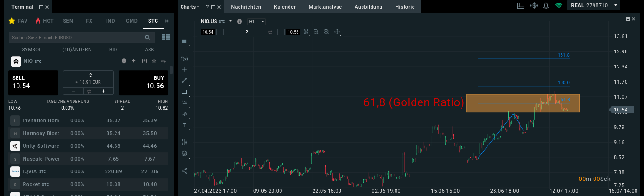The height and width of the screenshot is (196, 644).
Task: Expand more Terminal category tabs
Action: [x=167, y=21]
